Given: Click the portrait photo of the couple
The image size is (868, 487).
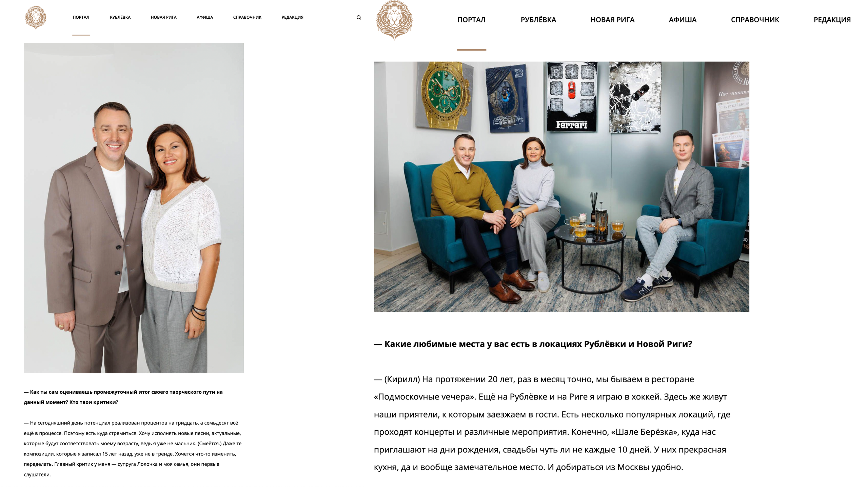Looking at the screenshot, I should pos(134,208).
